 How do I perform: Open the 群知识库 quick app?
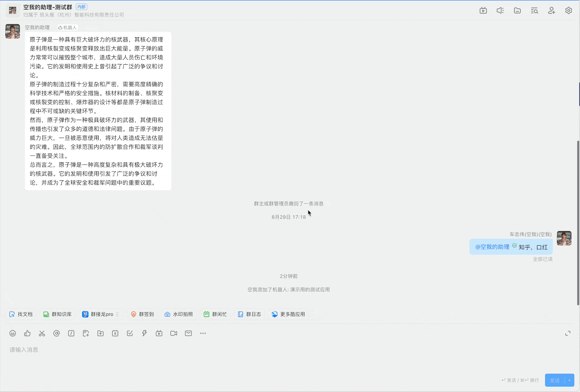(58, 314)
